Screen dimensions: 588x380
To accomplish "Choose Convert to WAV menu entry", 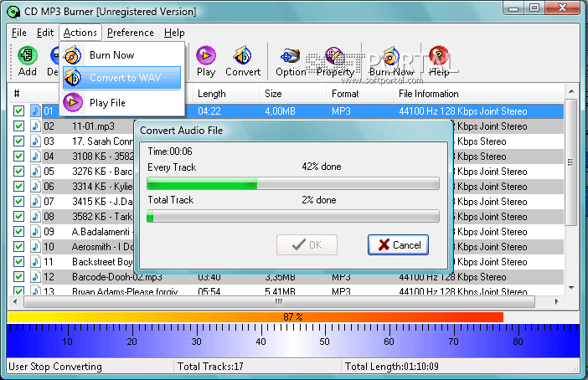I will pyautogui.click(x=122, y=78).
